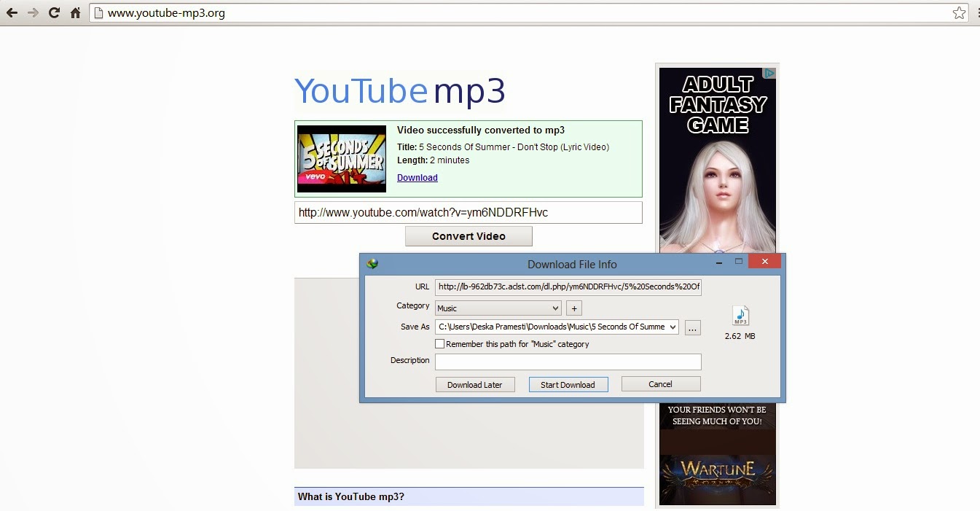The width and height of the screenshot is (980, 511).
Task: Click the Download link below the video title
Action: coord(417,177)
